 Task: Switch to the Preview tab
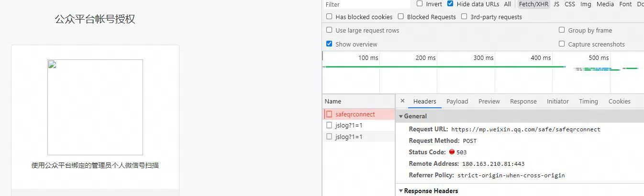coord(489,101)
